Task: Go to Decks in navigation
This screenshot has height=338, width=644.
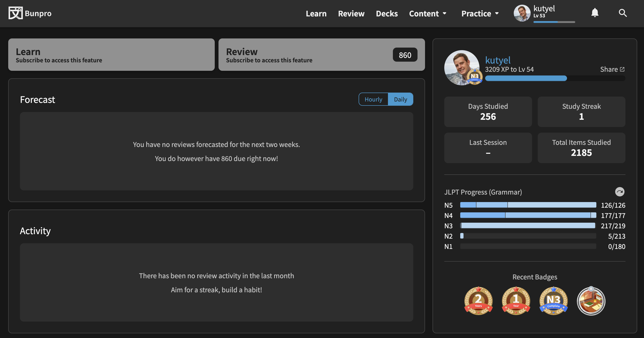Action: (387, 14)
